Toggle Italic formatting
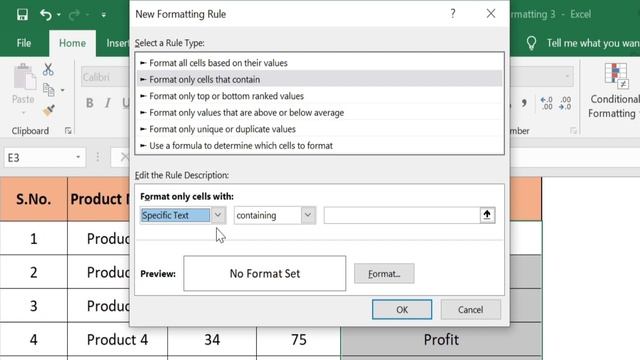Image resolution: width=640 pixels, height=360 pixels. coord(107,103)
